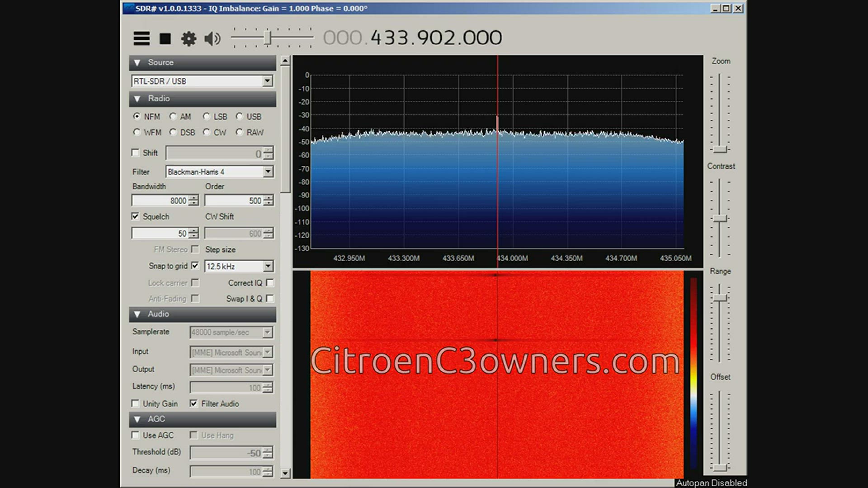
Task: Open the RTL-SDR / USB source dropdown
Action: click(x=268, y=81)
